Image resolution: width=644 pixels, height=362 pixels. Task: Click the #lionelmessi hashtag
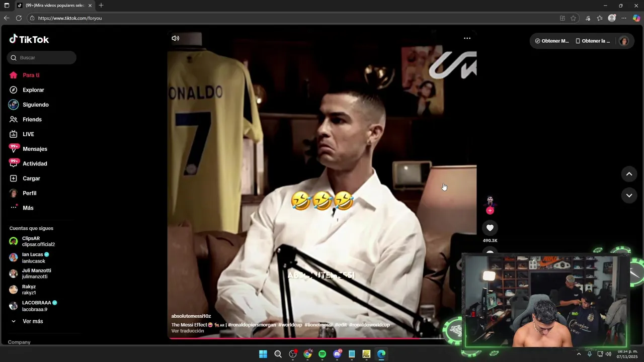coord(318,325)
